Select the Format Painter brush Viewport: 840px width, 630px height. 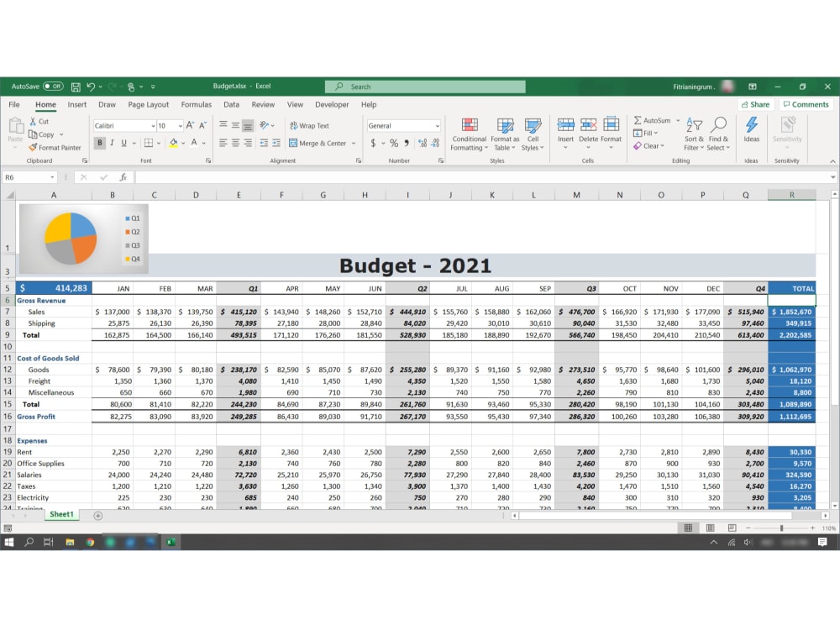[34, 147]
